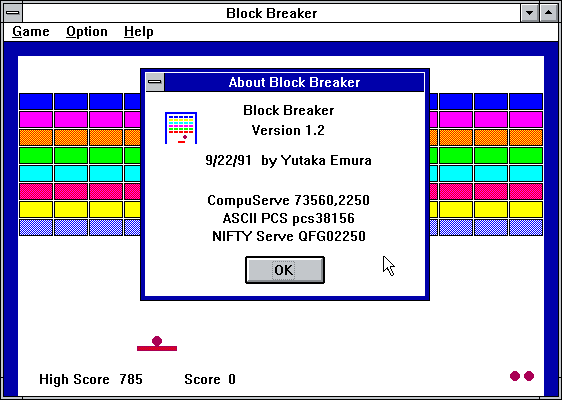The image size is (562, 400).
Task: Open the About dialog's system menu box
Action: click(x=155, y=82)
